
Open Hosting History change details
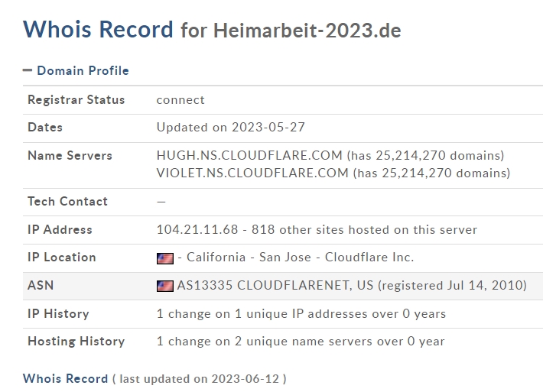(301, 341)
